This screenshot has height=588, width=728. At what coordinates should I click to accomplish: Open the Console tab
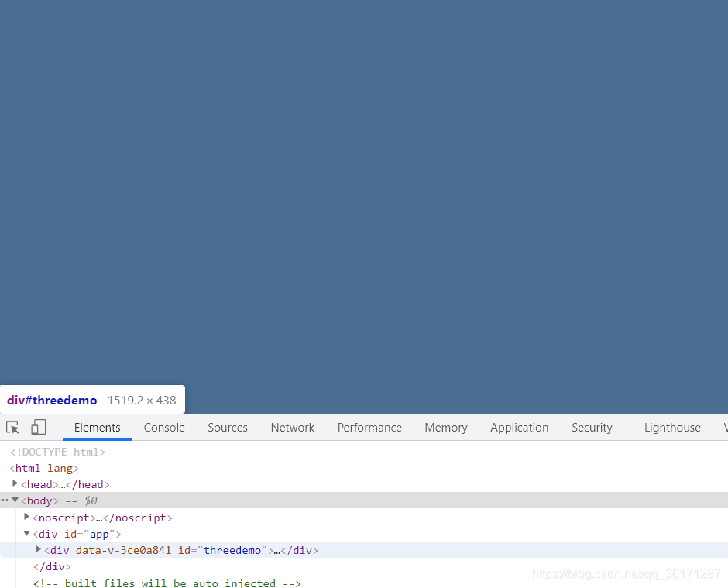point(164,428)
